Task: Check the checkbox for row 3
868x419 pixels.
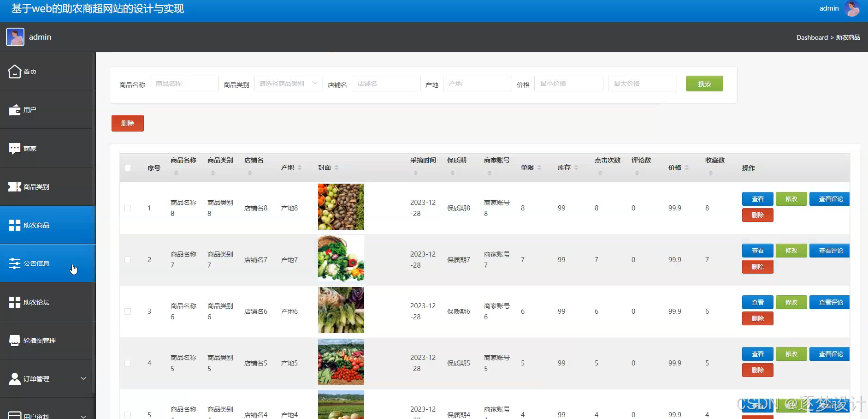Action: 128,311
